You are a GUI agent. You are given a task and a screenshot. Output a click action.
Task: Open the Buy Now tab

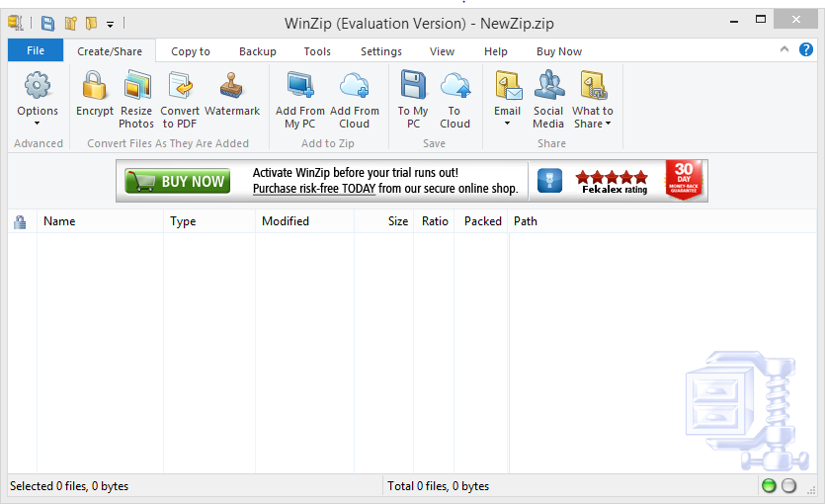point(559,51)
